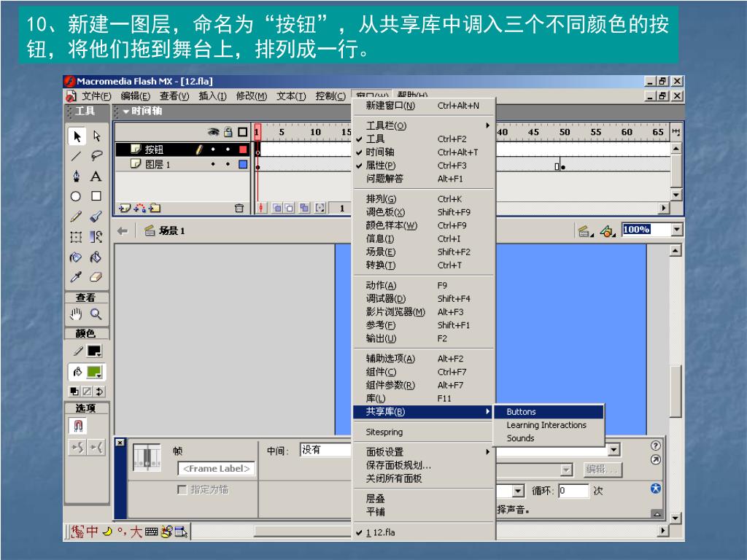
Task: Click the Delete Layer trash icon
Action: [239, 208]
